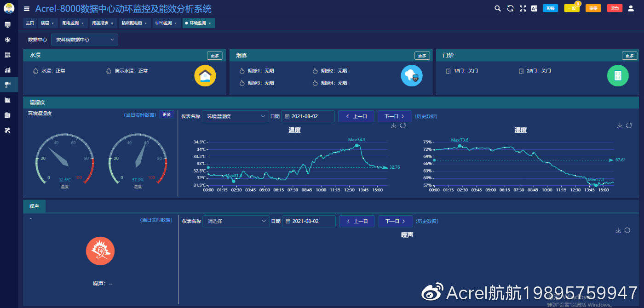Open the 噪声 date field 2021-08-02

309,221
